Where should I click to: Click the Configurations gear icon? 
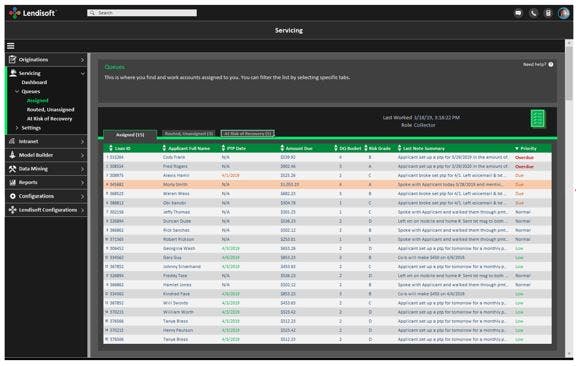tap(13, 196)
